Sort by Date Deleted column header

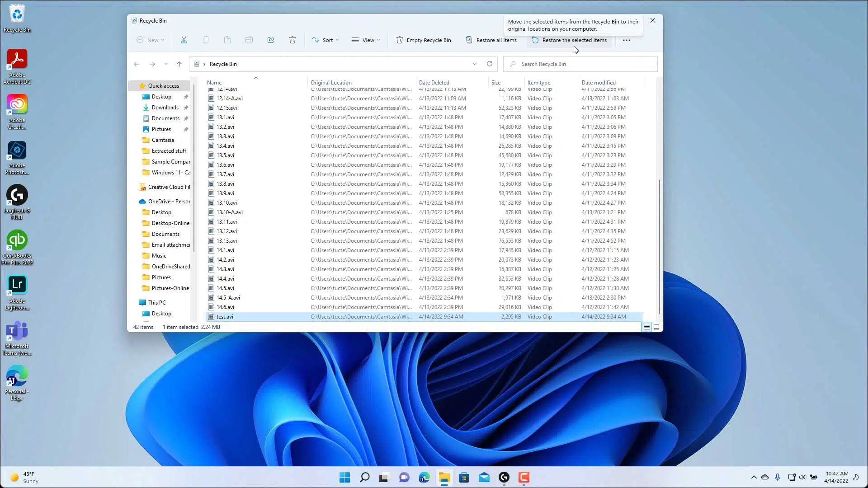click(434, 82)
